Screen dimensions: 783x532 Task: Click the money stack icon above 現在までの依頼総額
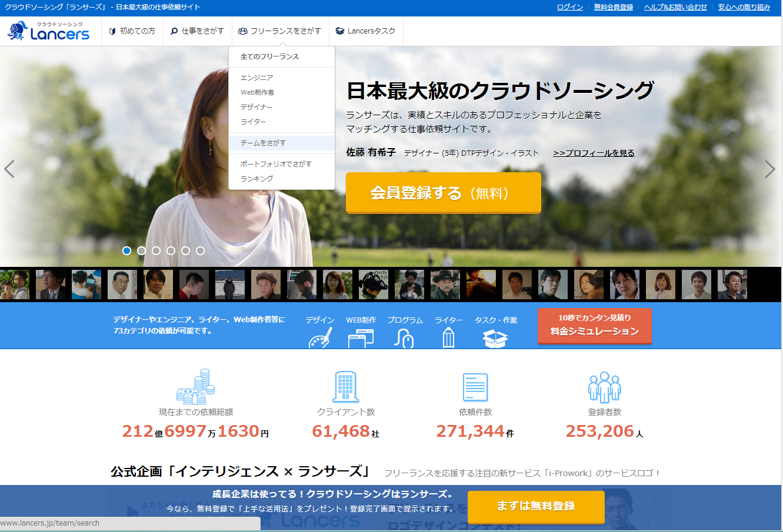point(196,387)
